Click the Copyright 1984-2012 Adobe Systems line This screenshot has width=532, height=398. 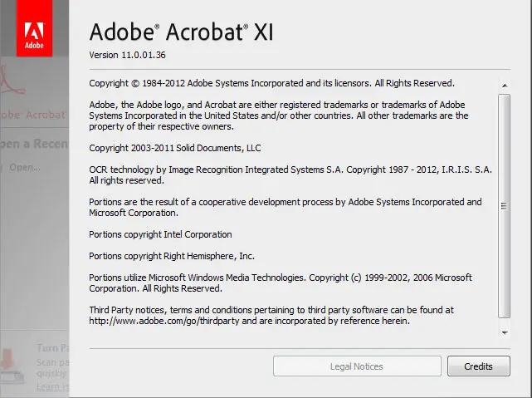pos(271,83)
